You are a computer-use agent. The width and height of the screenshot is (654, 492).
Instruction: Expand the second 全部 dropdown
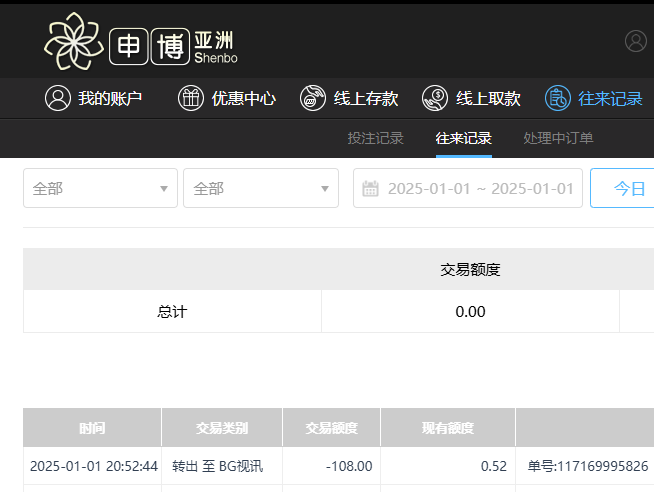pyautogui.click(x=261, y=188)
